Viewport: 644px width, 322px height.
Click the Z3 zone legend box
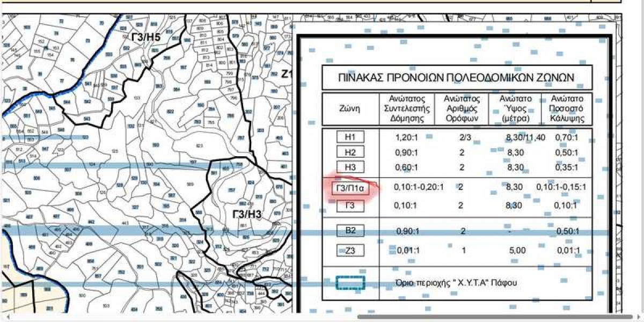[350, 250]
